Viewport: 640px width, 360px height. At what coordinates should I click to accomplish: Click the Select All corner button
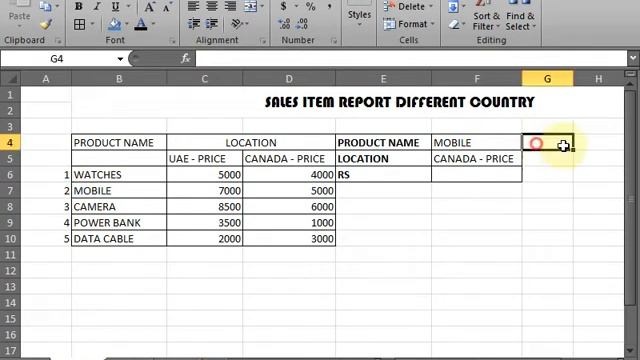(11, 78)
